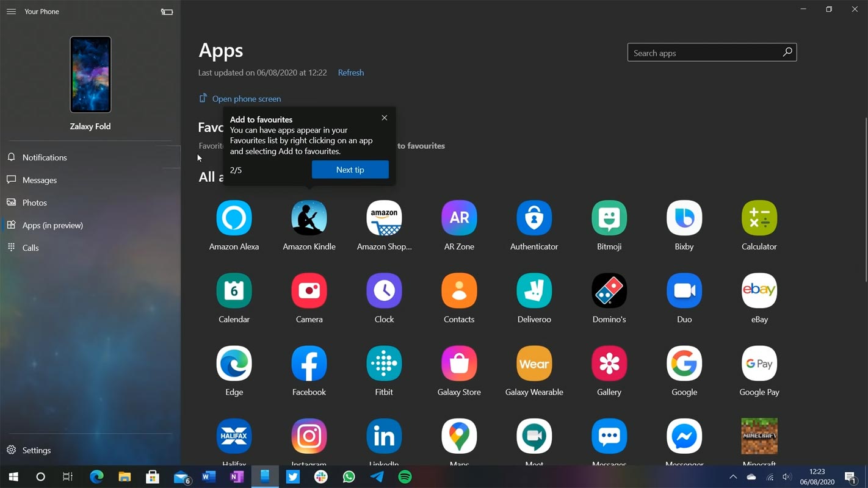Open the Calculator app

coord(759,218)
